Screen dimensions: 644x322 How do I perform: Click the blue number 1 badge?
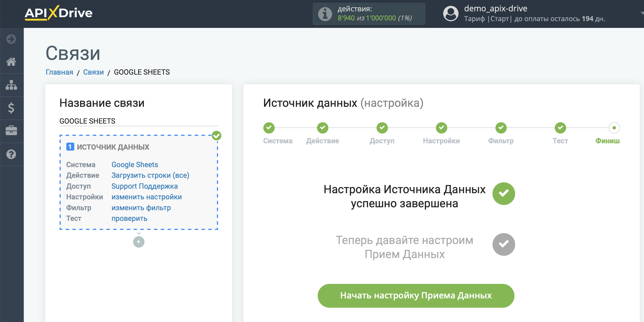pyautogui.click(x=70, y=147)
